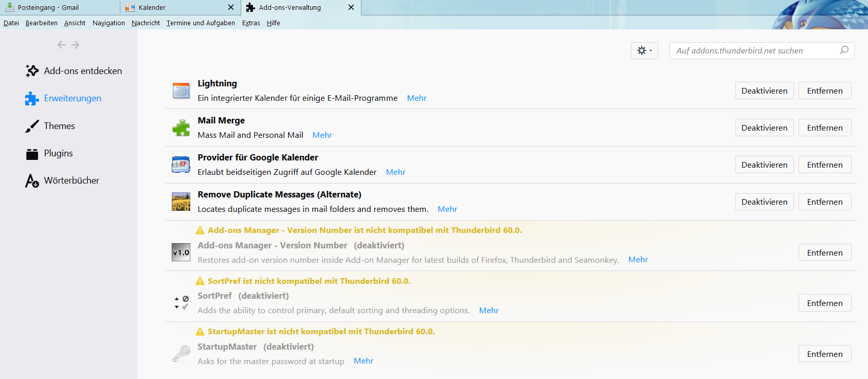Screen dimensions: 868x379
Task: Focus the addons.thunderbird.net search field
Action: coord(762,50)
